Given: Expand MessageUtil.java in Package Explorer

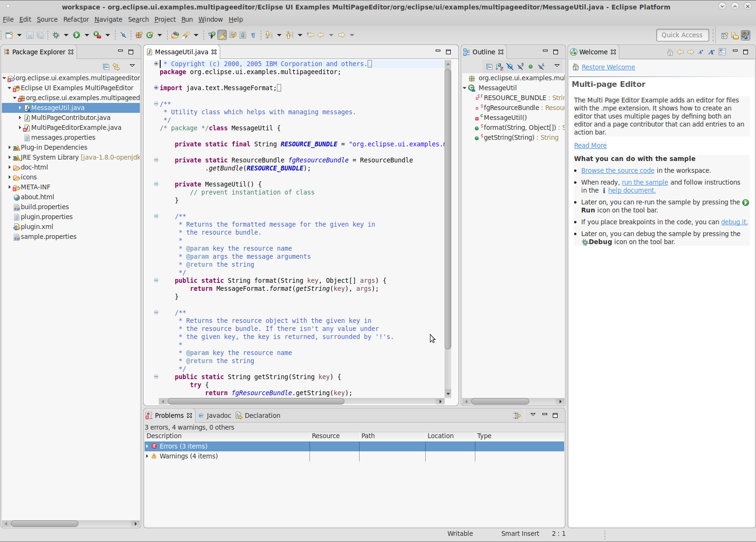Looking at the screenshot, I should pos(20,108).
